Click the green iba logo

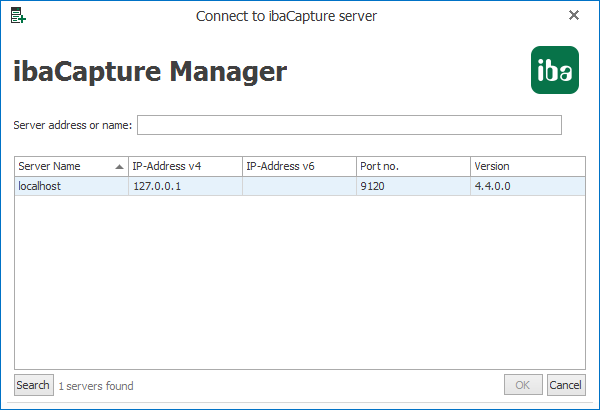point(555,70)
